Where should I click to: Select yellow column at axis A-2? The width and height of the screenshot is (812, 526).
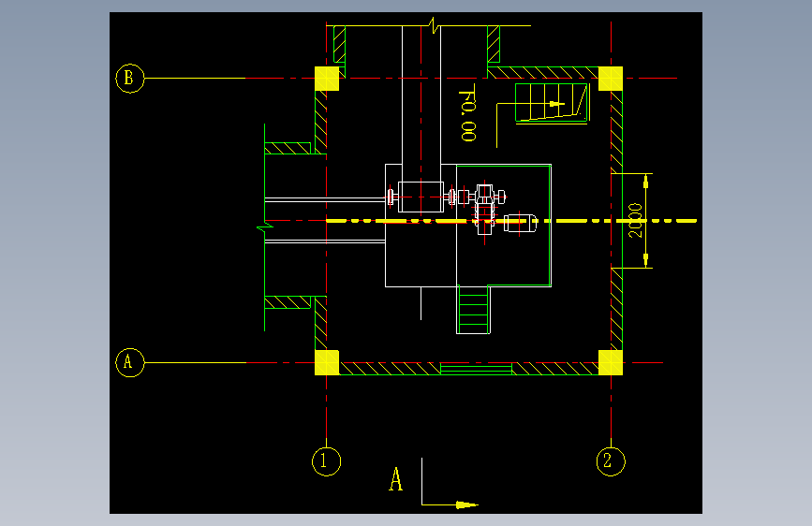tap(611, 362)
